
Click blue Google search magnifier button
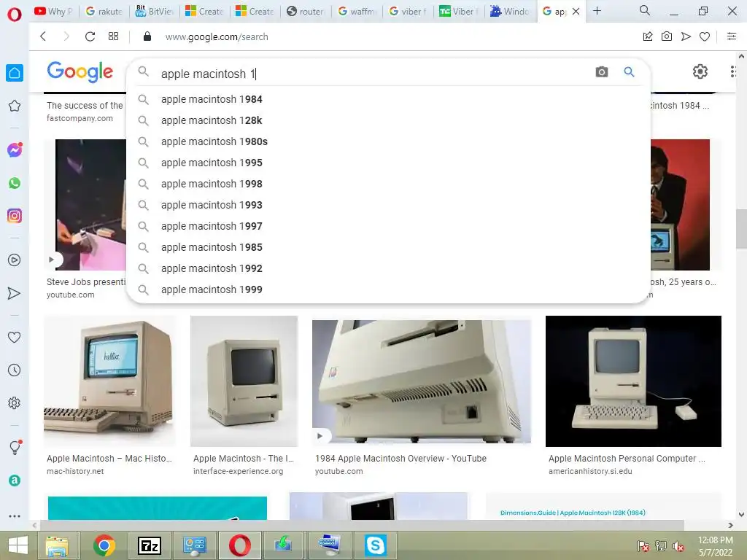(629, 72)
